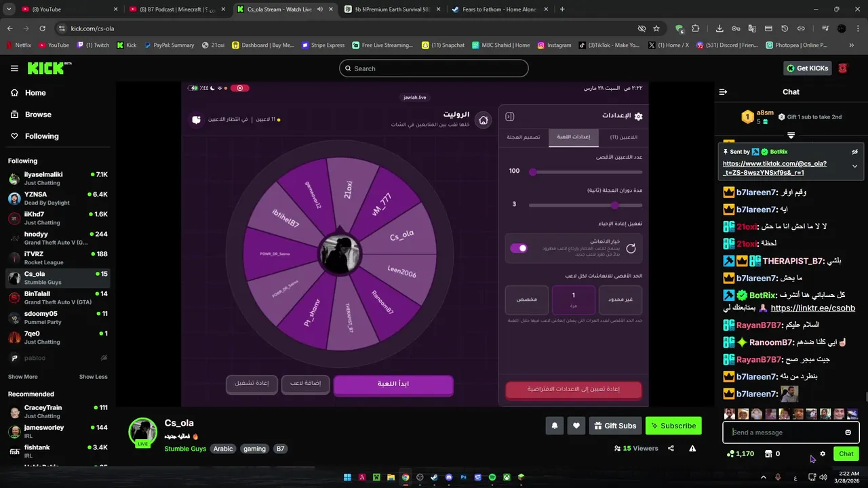This screenshot has width=868, height=488.
Task: Open chat settings gear icon
Action: (x=823, y=453)
